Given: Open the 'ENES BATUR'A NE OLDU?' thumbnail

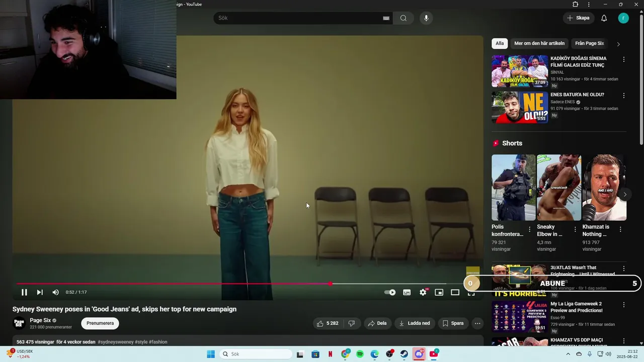Looking at the screenshot, I should 520,107.
